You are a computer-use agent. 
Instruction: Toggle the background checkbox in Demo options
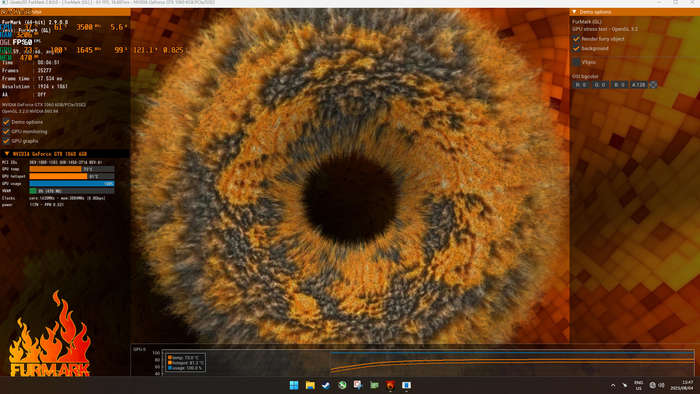pos(576,48)
